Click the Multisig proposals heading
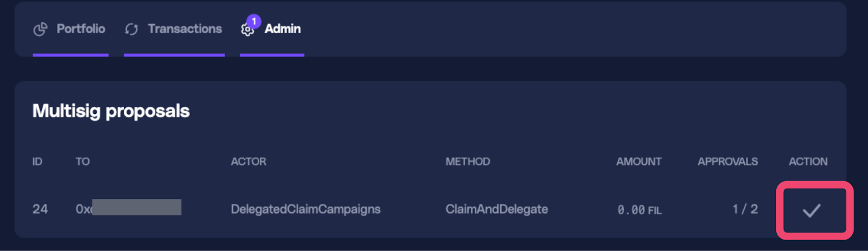Image resolution: width=868 pixels, height=251 pixels. (x=111, y=111)
